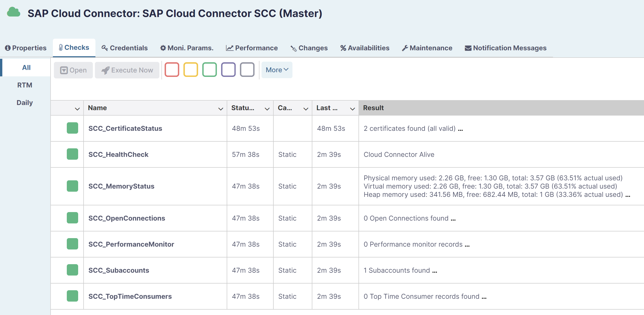Switch to the Availabilities tab
644x315 pixels.
(364, 48)
